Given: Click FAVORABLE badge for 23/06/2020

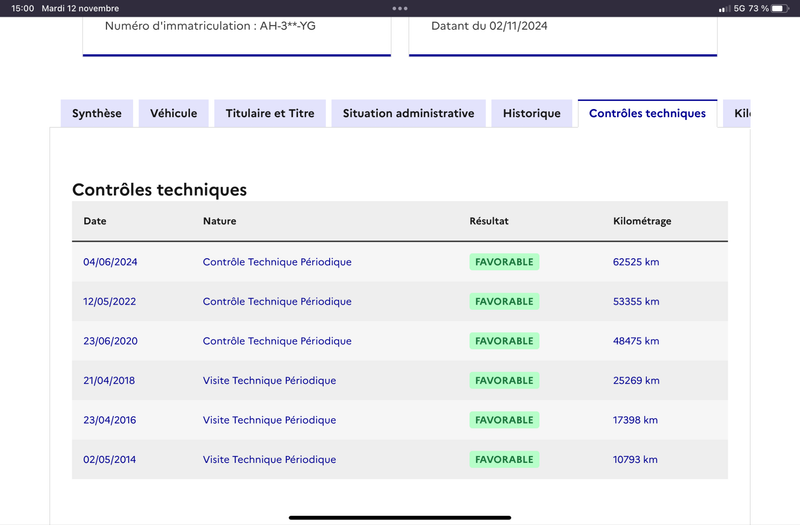Looking at the screenshot, I should coord(504,341).
